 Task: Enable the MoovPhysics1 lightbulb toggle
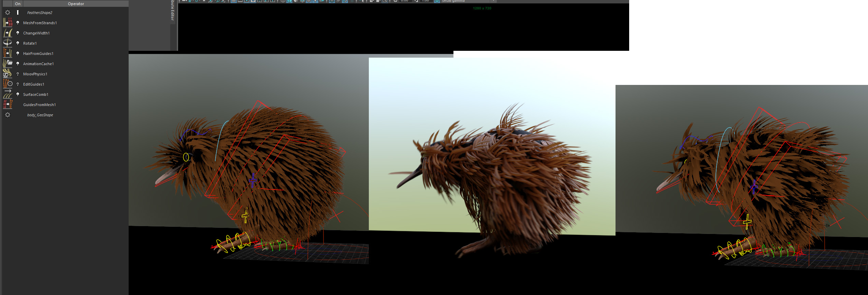pyautogui.click(x=18, y=74)
